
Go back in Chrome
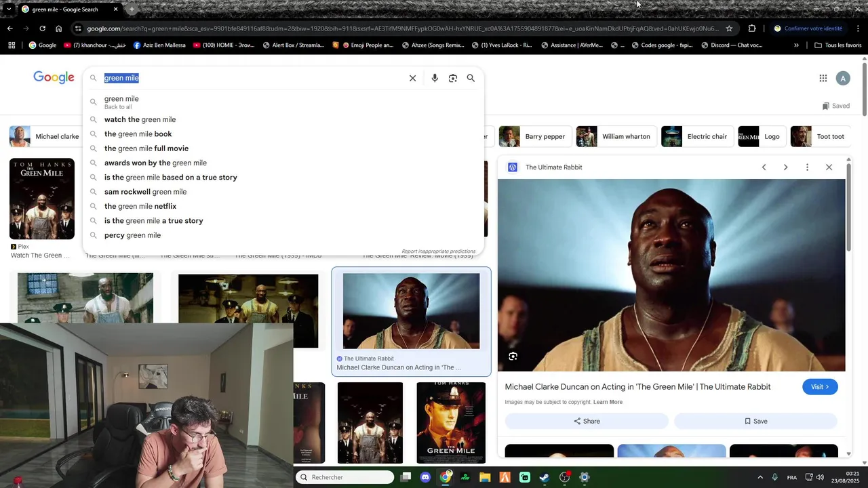click(9, 28)
